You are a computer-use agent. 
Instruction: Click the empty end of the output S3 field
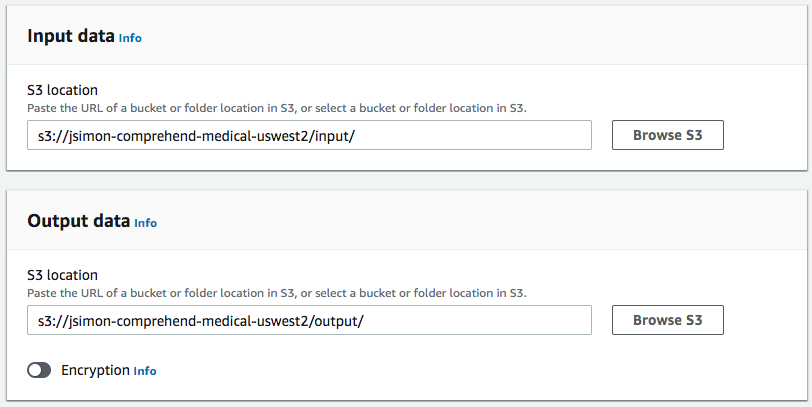(x=500, y=320)
